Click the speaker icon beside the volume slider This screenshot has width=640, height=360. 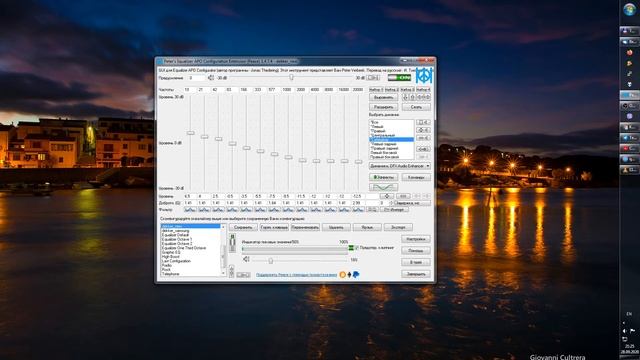coord(246,259)
